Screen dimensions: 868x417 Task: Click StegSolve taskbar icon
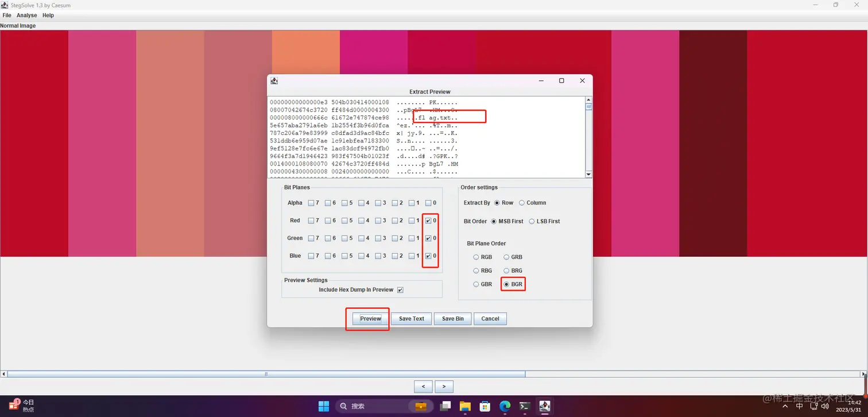[x=544, y=406]
